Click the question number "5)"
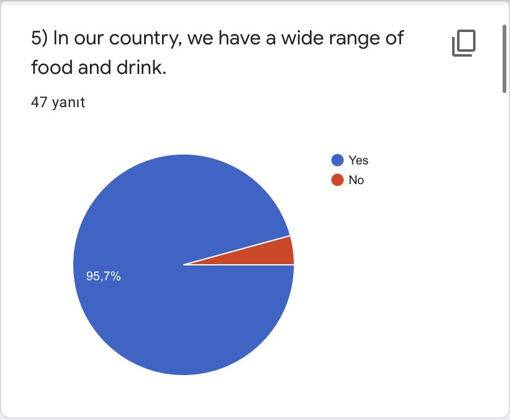 tap(39, 38)
